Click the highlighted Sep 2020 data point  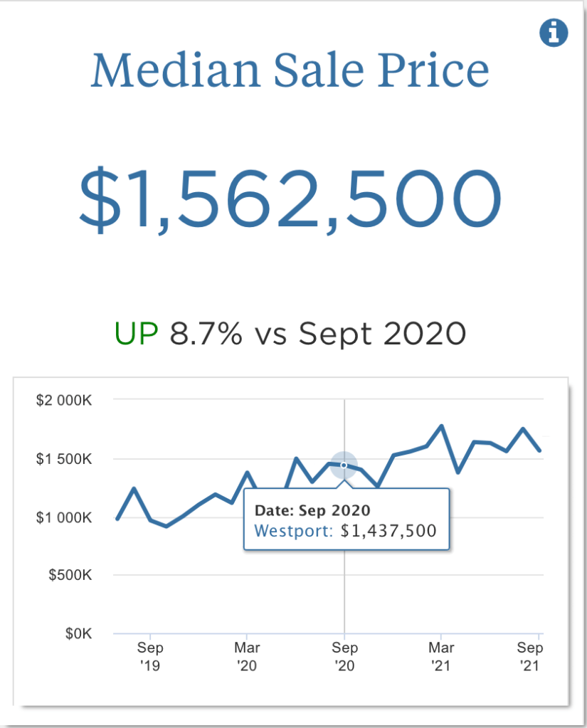344,465
